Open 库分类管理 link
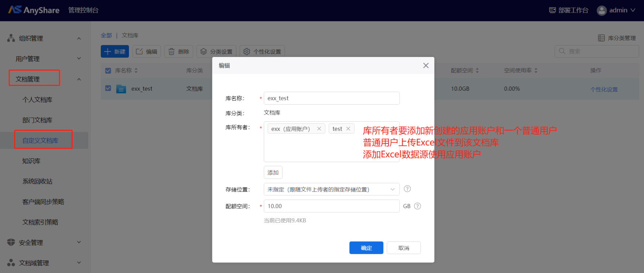 click(x=617, y=38)
